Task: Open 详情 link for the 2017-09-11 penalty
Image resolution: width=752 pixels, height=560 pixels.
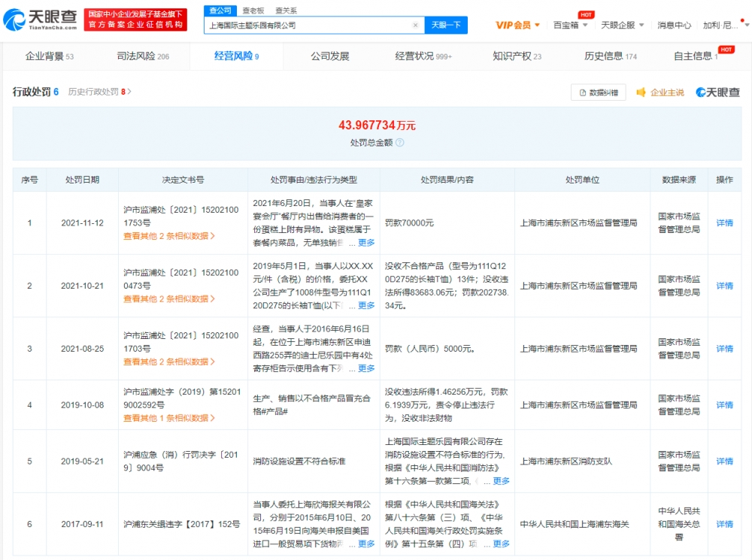Action: click(724, 524)
